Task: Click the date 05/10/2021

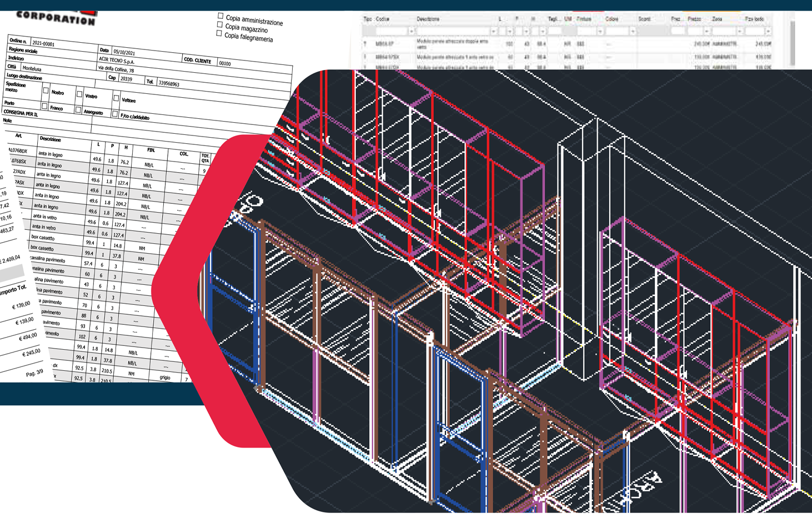Action: pyautogui.click(x=124, y=52)
